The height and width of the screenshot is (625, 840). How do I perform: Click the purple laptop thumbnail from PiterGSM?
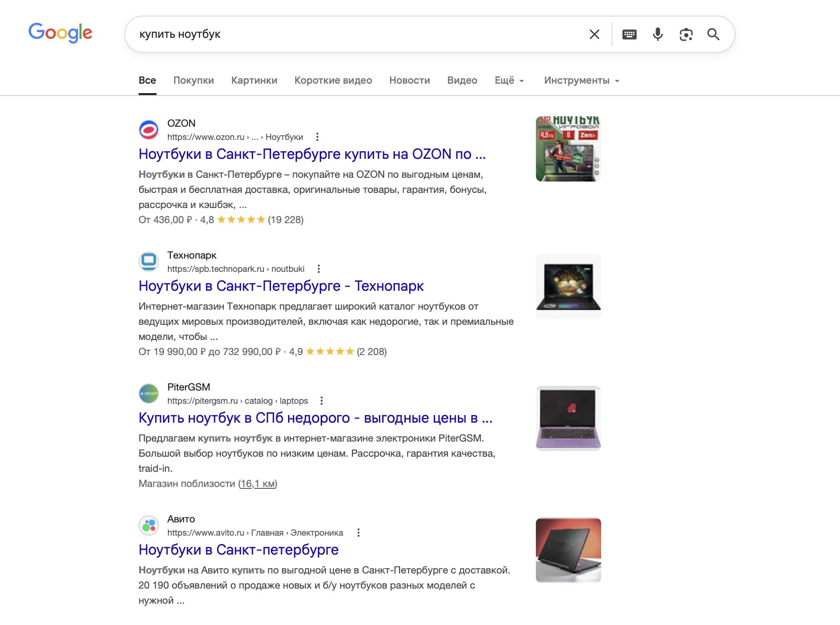[x=568, y=418]
